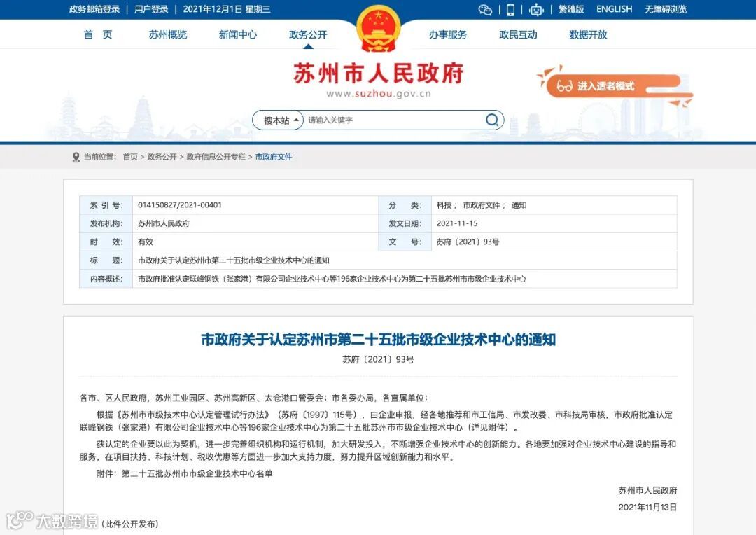
Task: Click the 请输入关键字 search input field
Action: click(393, 120)
